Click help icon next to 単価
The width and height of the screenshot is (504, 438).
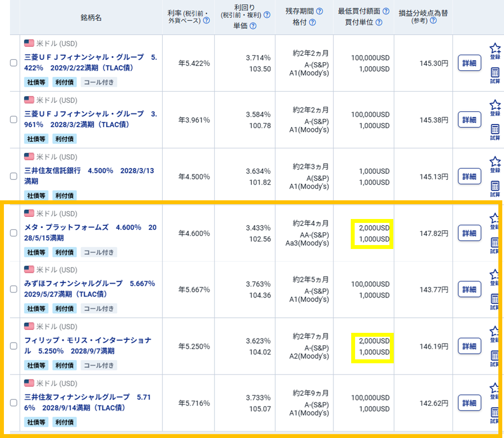[253, 26]
